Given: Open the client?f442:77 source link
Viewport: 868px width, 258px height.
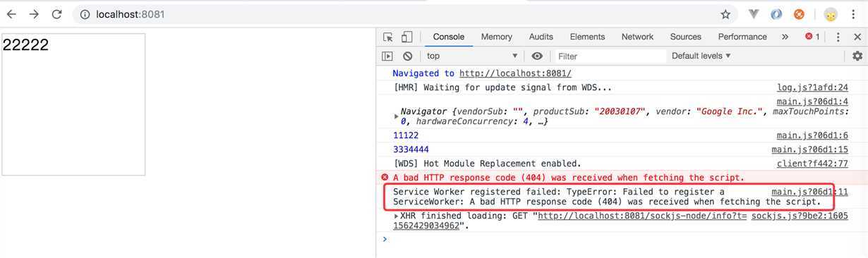Looking at the screenshot, I should [813, 164].
